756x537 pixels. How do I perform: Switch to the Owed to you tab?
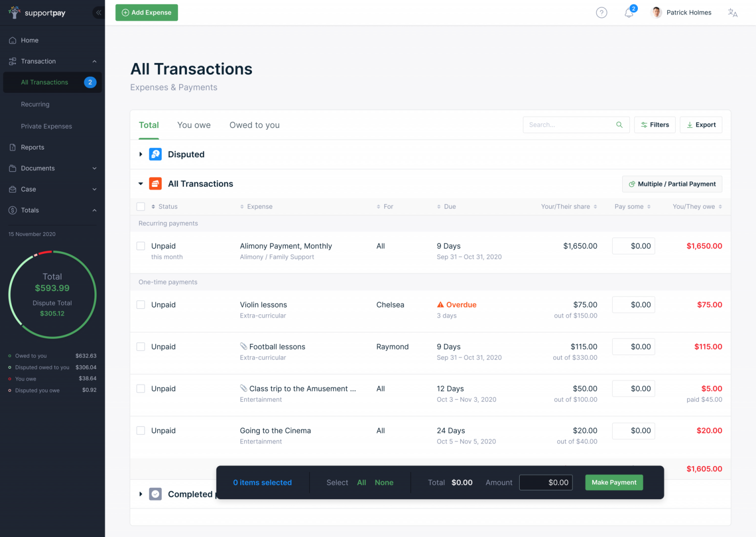tap(254, 125)
